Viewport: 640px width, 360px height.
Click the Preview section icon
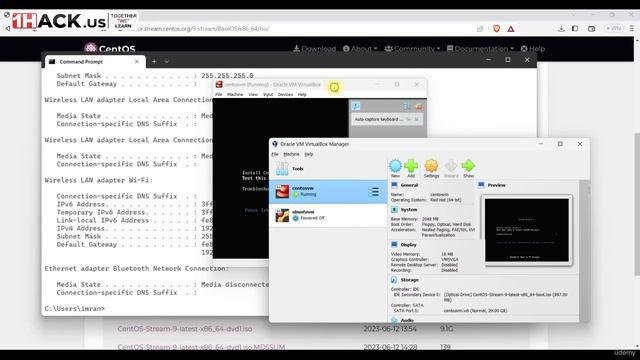tap(481, 185)
